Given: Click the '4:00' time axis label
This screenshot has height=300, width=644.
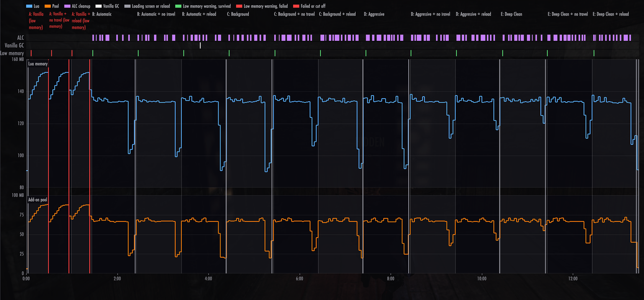Looking at the screenshot, I should 208,278.
